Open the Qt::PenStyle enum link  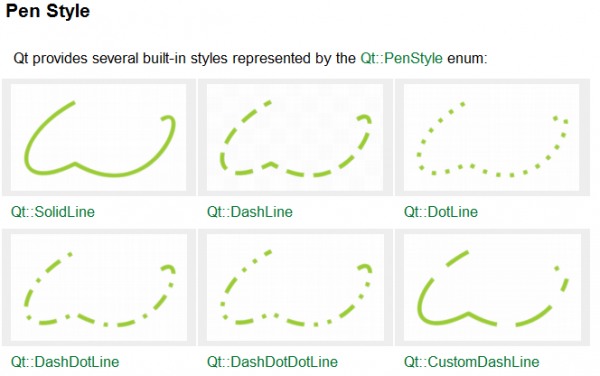tap(401, 59)
